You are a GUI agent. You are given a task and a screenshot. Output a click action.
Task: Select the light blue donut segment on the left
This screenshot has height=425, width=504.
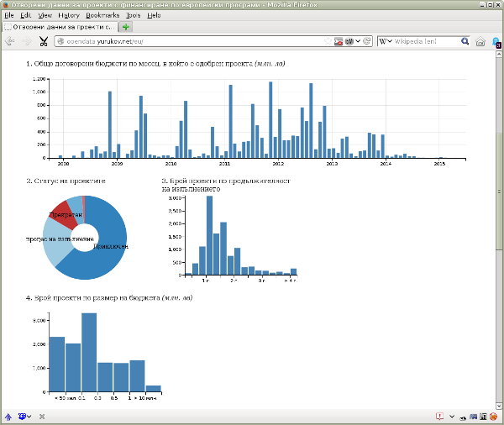[x=57, y=242]
